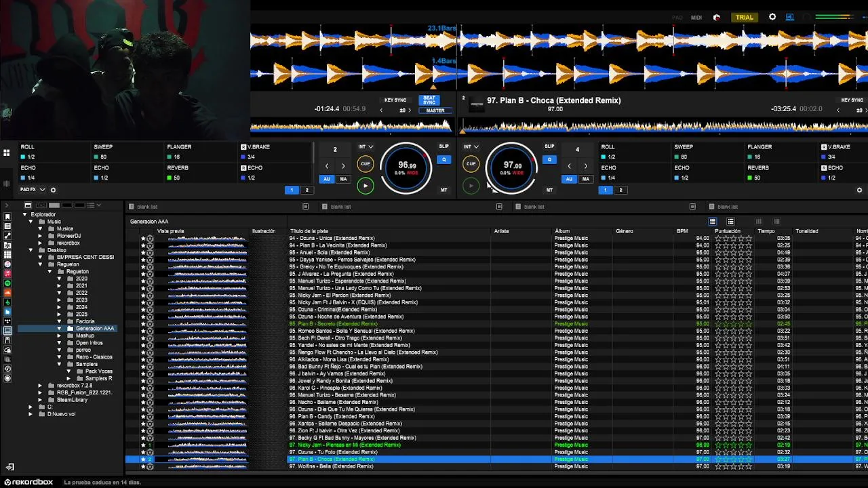The width and height of the screenshot is (868, 488).
Task: Open right pad FX settings gear
Action: [x=859, y=190]
